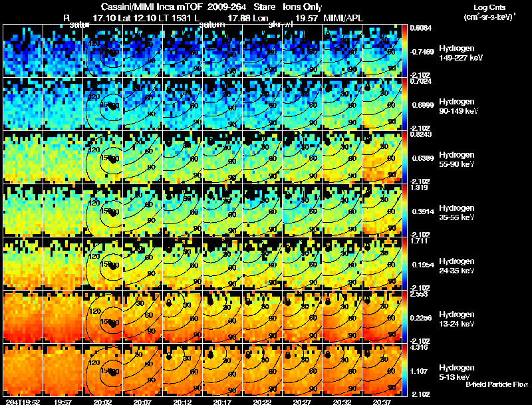532x405 pixels.
Task: Select the 5-13 keV image panel at 20:37
Action: point(382,370)
